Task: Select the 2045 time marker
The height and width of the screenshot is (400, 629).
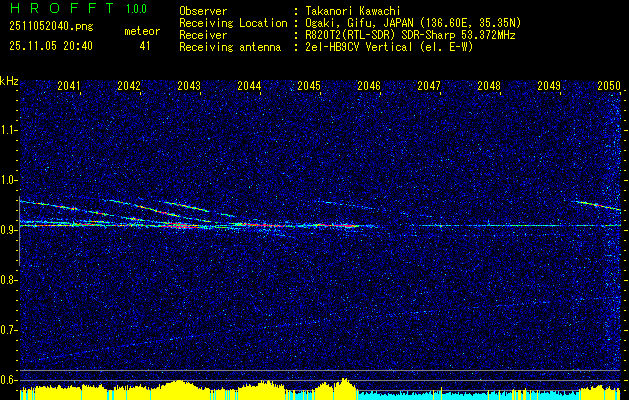Action: click(x=309, y=86)
